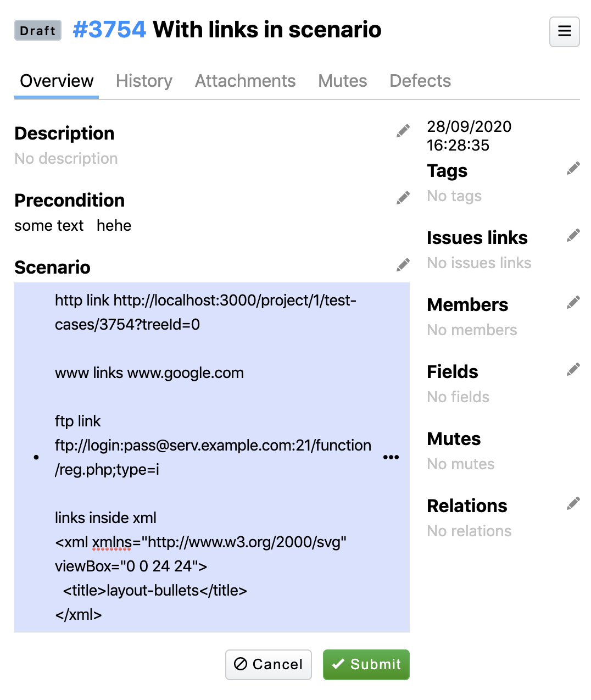The image size is (591, 700).
Task: Click the Relations edit pencil
Action: [x=573, y=503]
